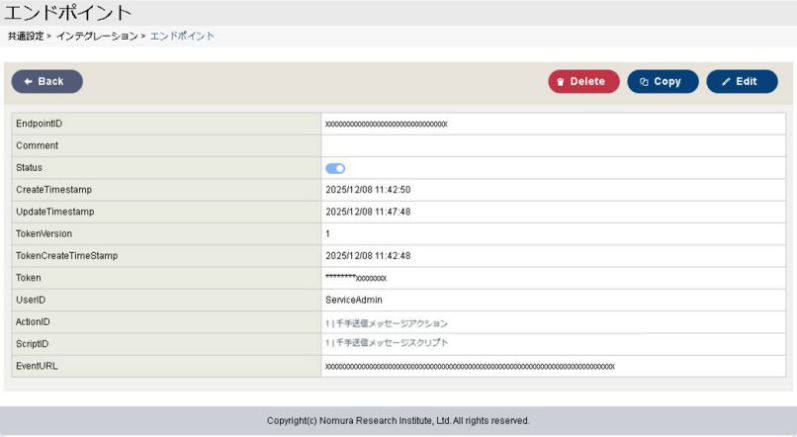This screenshot has height=437, width=797.
Task: Click the CreateTimestamp label
Action: coord(54,190)
